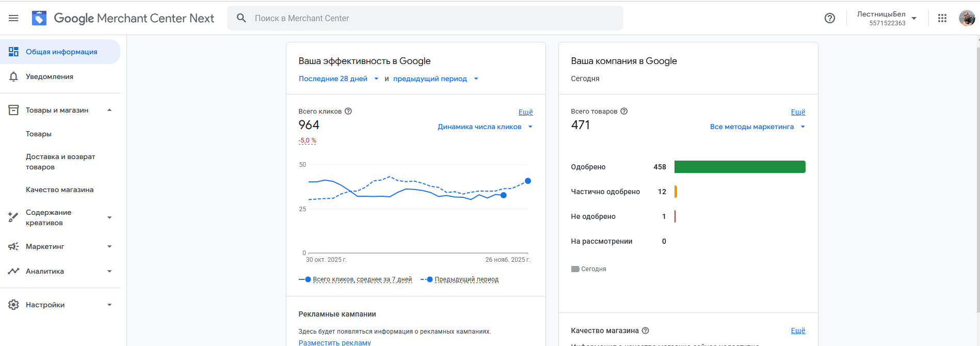Screen dimensions: 980x346
Task: Open the hamburger main menu
Action: point(13,18)
